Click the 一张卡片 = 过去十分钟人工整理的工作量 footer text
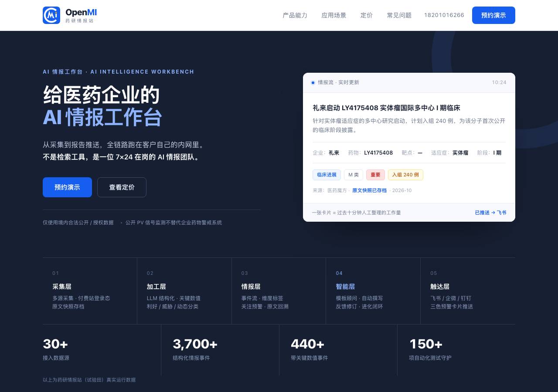 [356, 213]
